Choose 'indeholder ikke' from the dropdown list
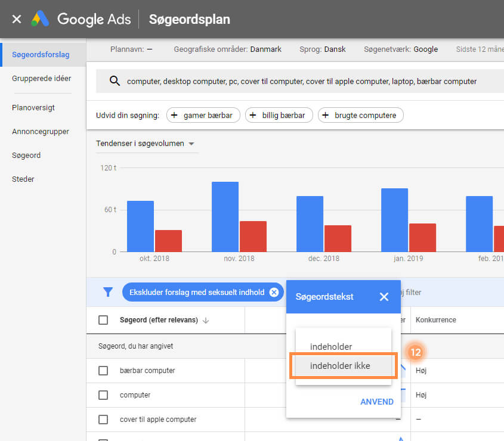This screenshot has width=504, height=441. pyautogui.click(x=341, y=366)
